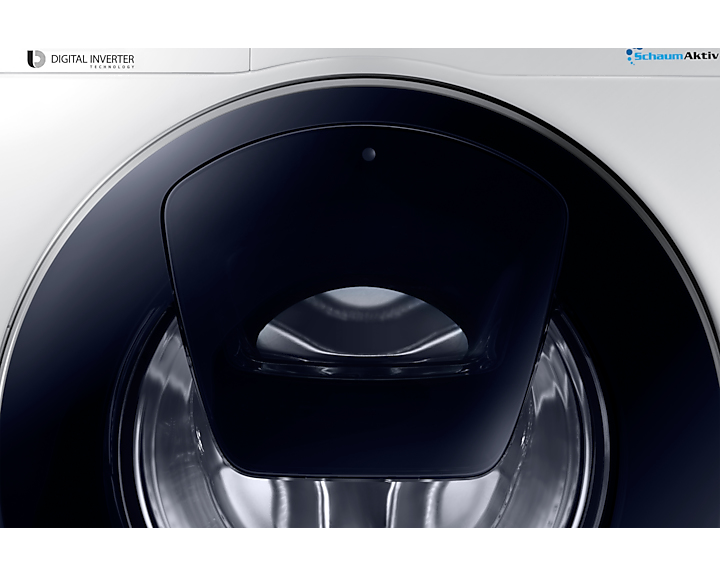Image resolution: width=720 pixels, height=576 pixels.
Task: Click the blue bubbles icon beside SchaumAktiv
Action: [x=630, y=53]
